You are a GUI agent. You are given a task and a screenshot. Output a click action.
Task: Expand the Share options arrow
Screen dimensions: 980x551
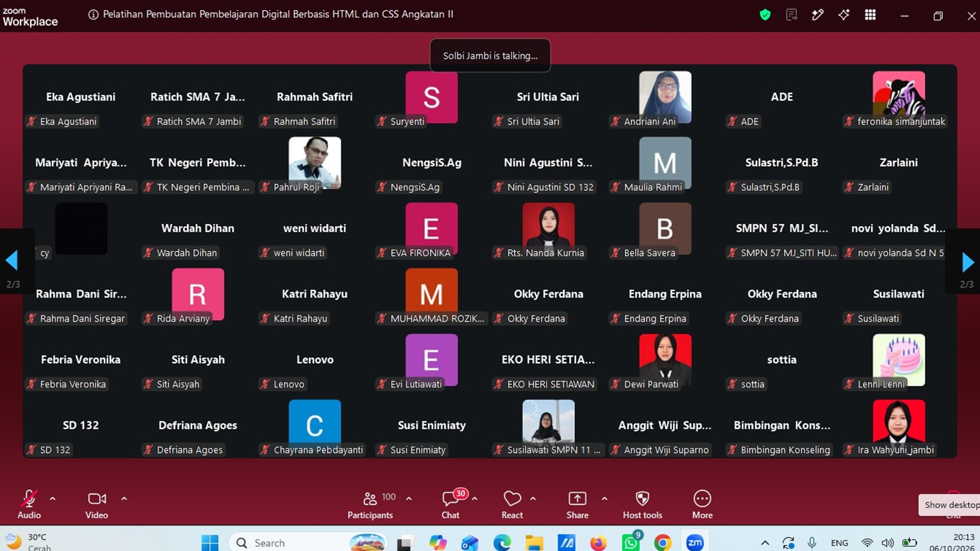604,498
